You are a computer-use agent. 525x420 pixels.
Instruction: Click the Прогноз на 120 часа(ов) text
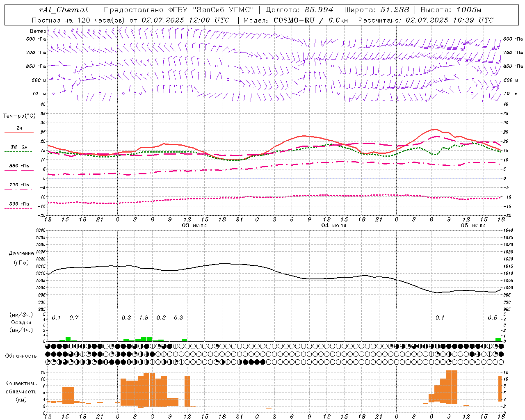coord(79,20)
